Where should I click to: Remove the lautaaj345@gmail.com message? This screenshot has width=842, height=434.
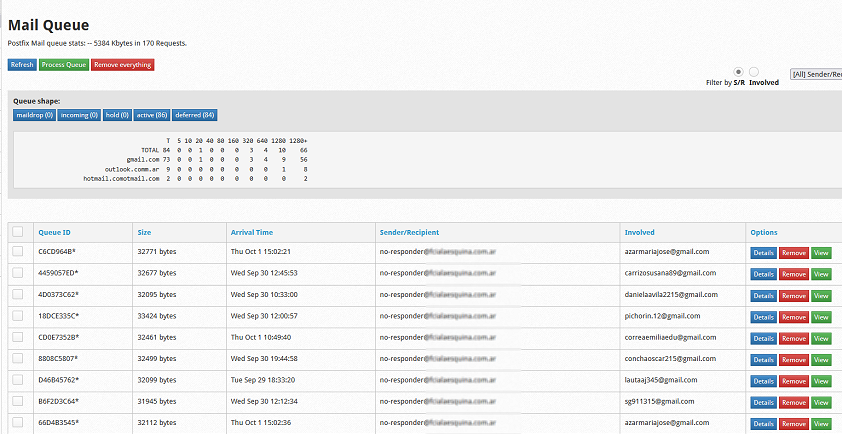point(794,381)
